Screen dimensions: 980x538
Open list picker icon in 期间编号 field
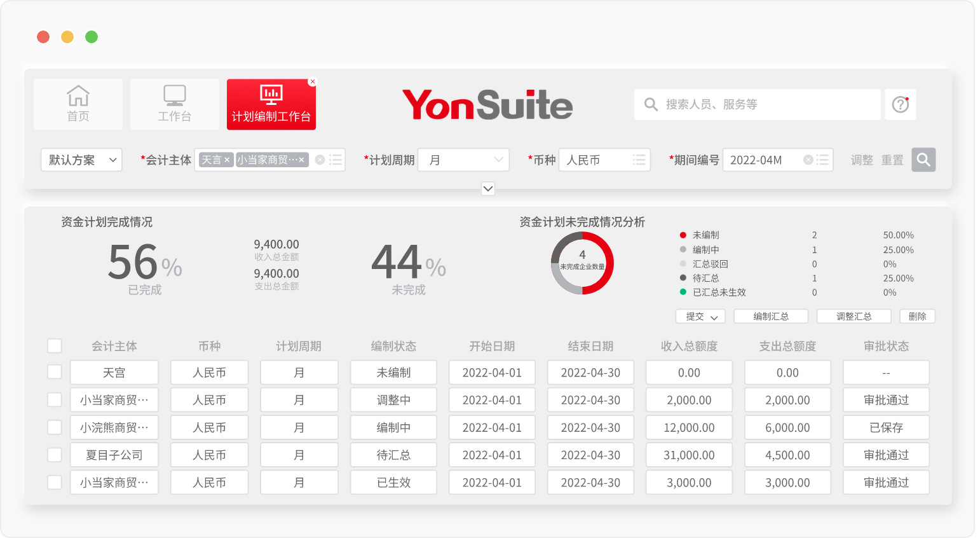point(822,160)
